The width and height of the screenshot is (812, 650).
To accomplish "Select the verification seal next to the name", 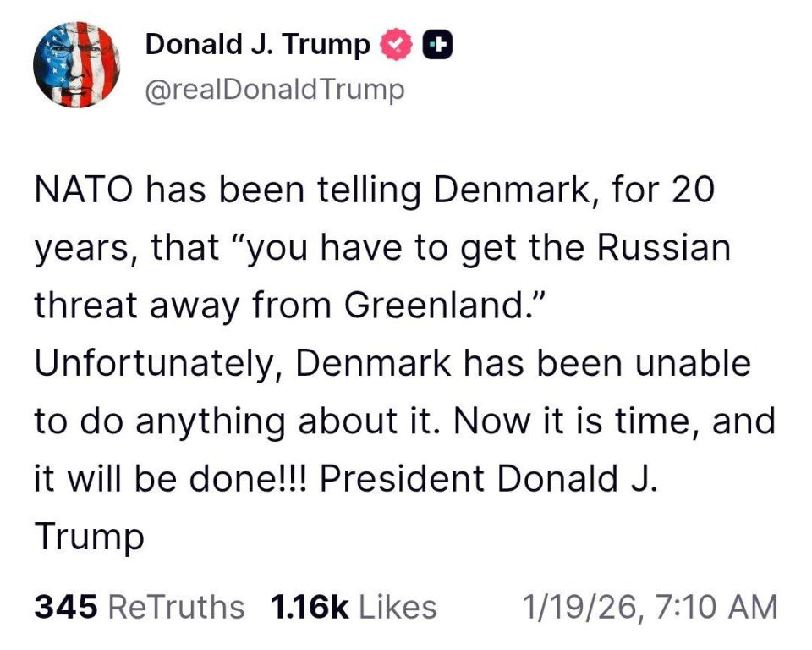I will pos(396,44).
